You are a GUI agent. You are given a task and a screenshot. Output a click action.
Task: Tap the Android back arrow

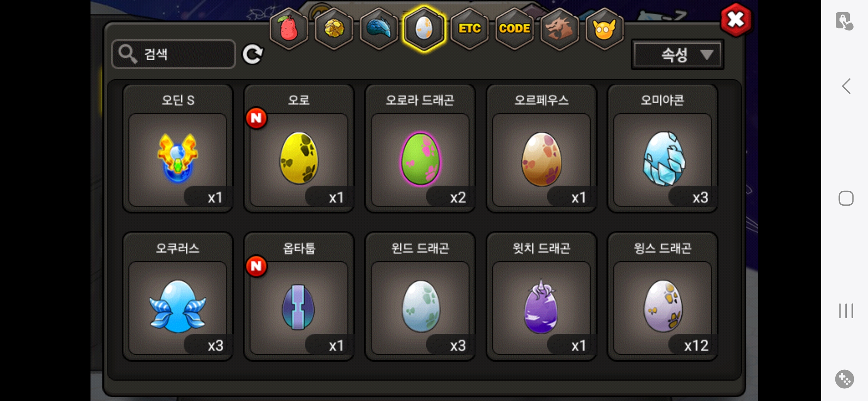846,86
